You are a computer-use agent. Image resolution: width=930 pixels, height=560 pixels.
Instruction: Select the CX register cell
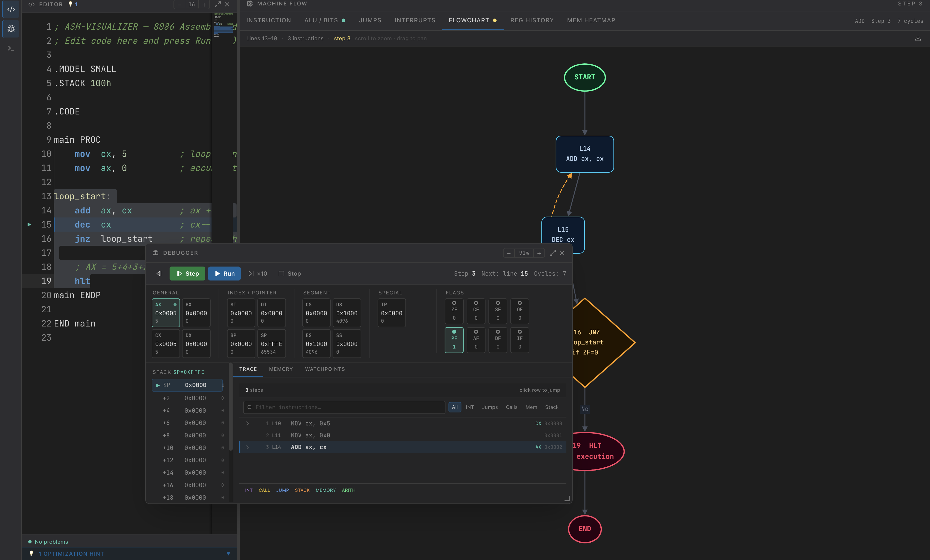166,343
